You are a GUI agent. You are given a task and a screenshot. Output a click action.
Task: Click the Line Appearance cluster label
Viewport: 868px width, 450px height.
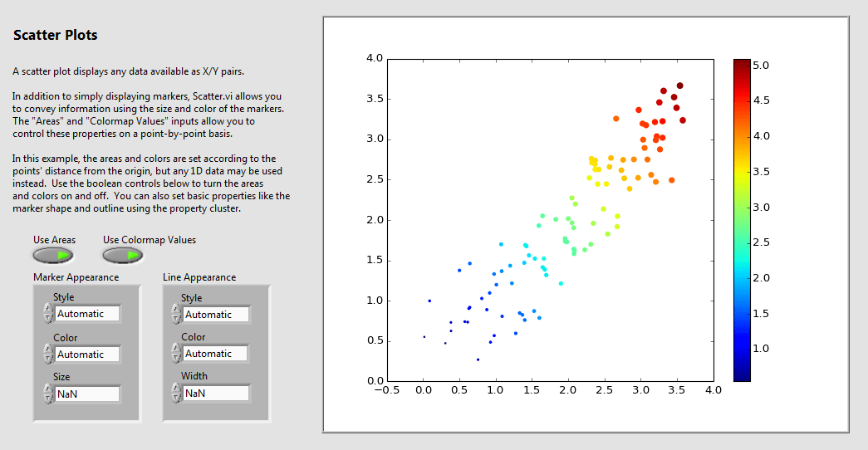[199, 277]
